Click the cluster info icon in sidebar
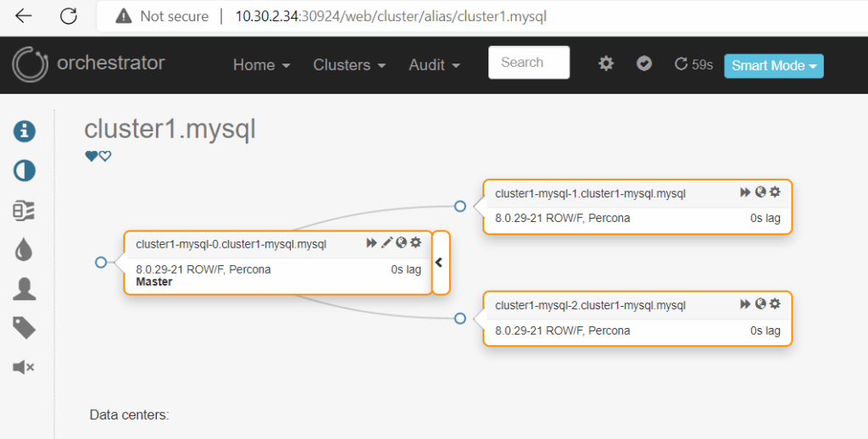The width and height of the screenshot is (868, 439). coord(25,131)
